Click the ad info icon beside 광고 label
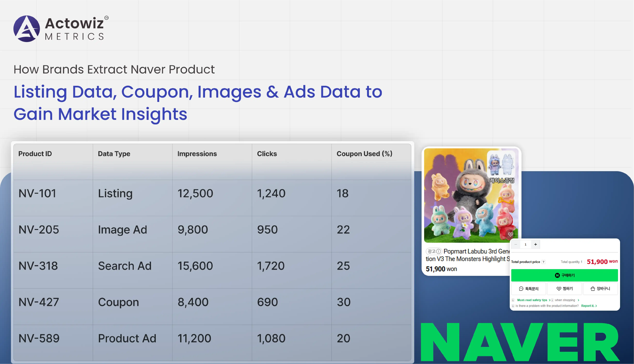634x364 pixels. [x=438, y=251]
